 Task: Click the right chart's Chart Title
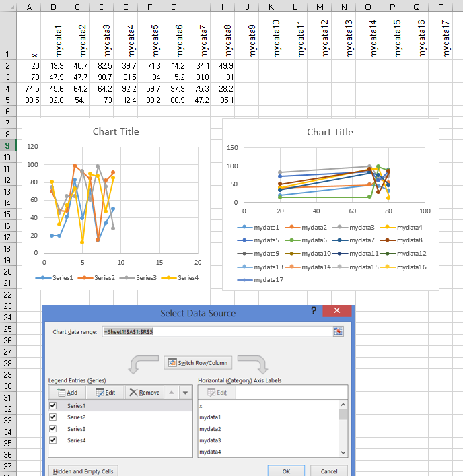pyautogui.click(x=330, y=132)
